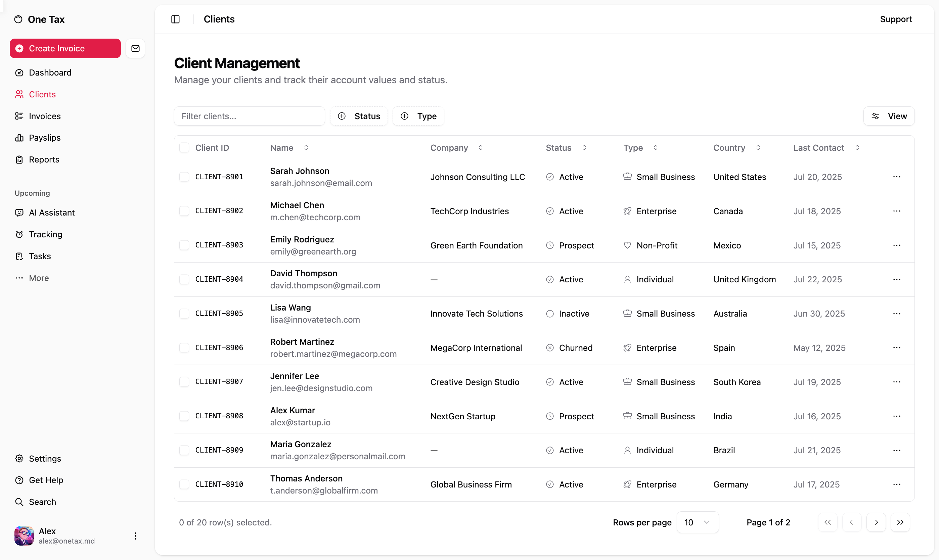Go to Payslips in sidebar
939x560 pixels.
45,138
